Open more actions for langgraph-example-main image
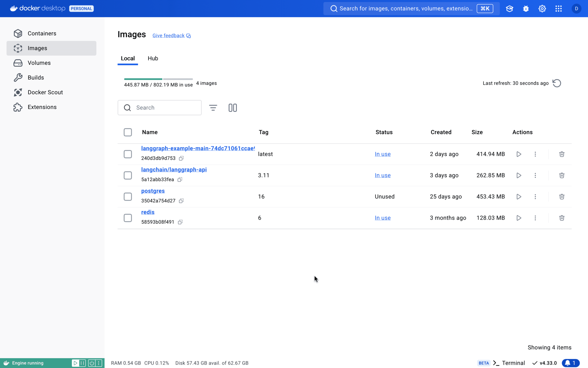This screenshot has width=588, height=368. pos(535,154)
